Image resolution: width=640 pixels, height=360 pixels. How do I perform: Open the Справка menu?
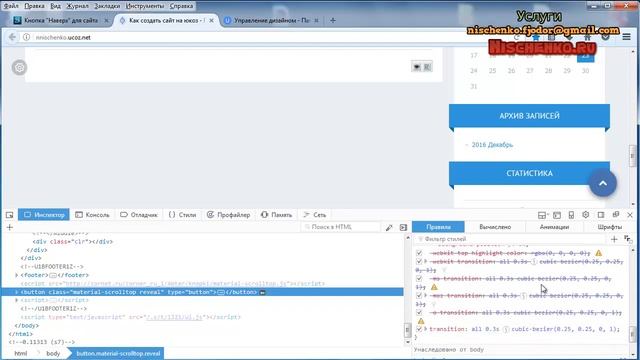[181, 6]
